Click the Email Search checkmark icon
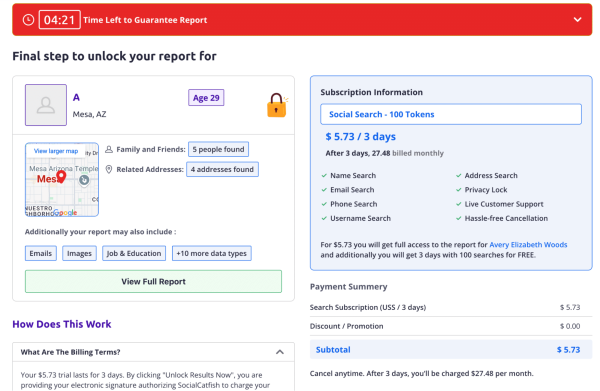The image size is (600, 391). click(324, 190)
